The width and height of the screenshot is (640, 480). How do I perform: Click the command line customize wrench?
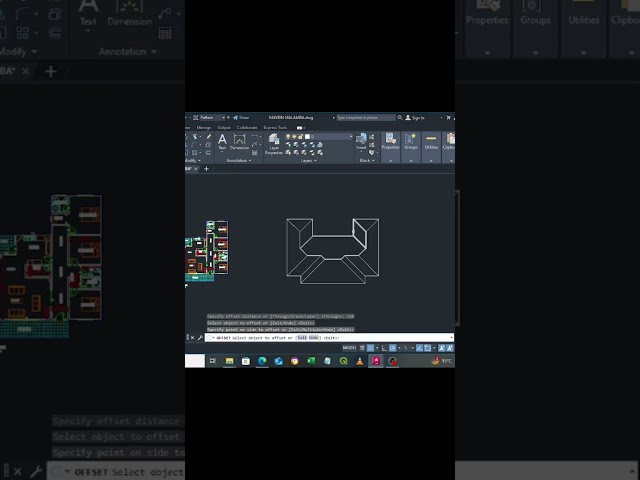coord(200,338)
